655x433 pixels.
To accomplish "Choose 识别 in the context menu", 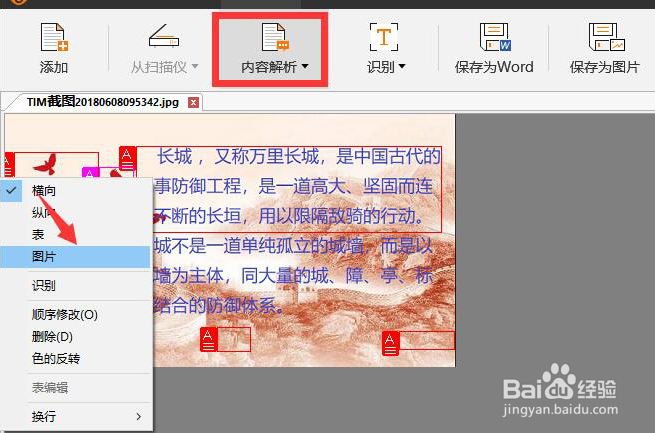I will [75, 286].
